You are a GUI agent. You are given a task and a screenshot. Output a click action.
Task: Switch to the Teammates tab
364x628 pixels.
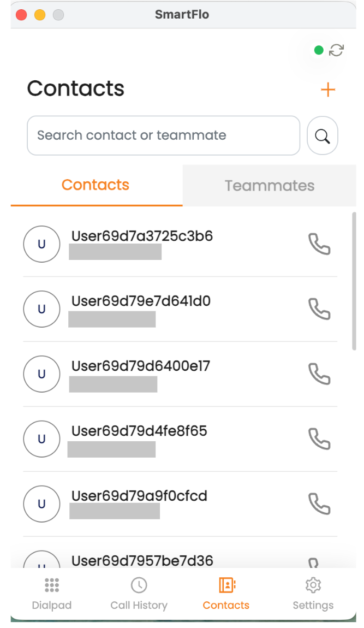[x=270, y=186]
